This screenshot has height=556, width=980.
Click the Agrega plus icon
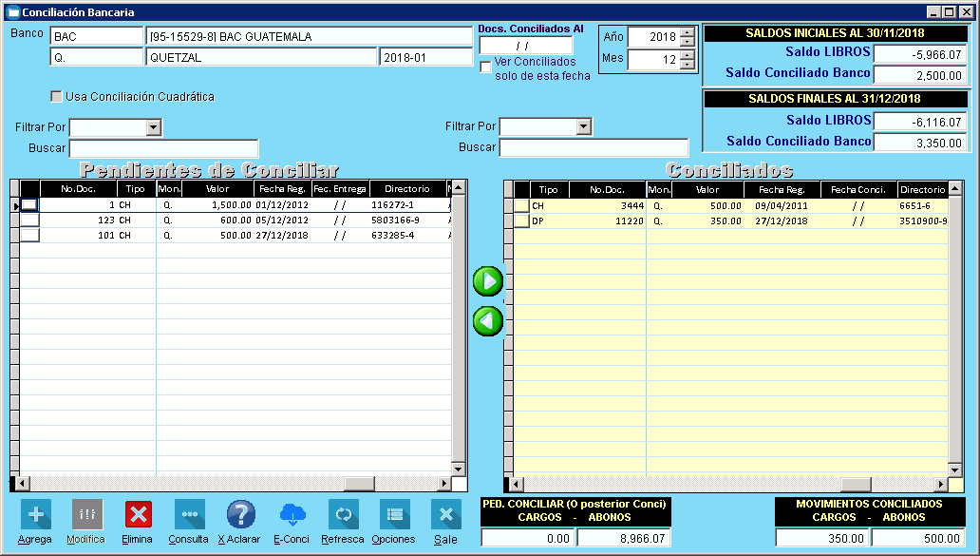tap(35, 514)
